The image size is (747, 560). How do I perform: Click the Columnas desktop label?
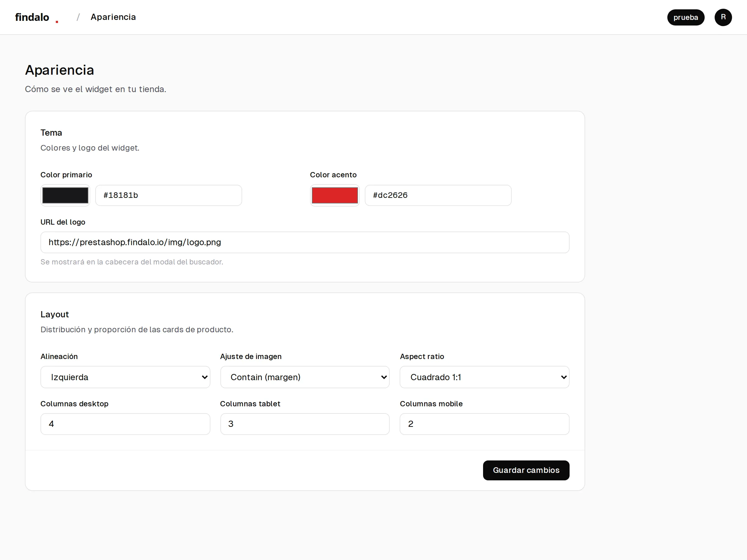(x=74, y=404)
